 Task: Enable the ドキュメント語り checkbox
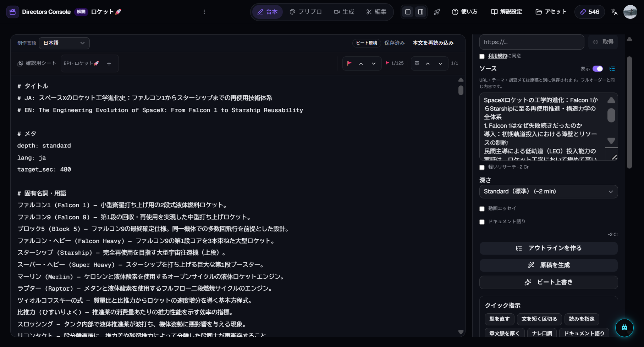(x=482, y=222)
